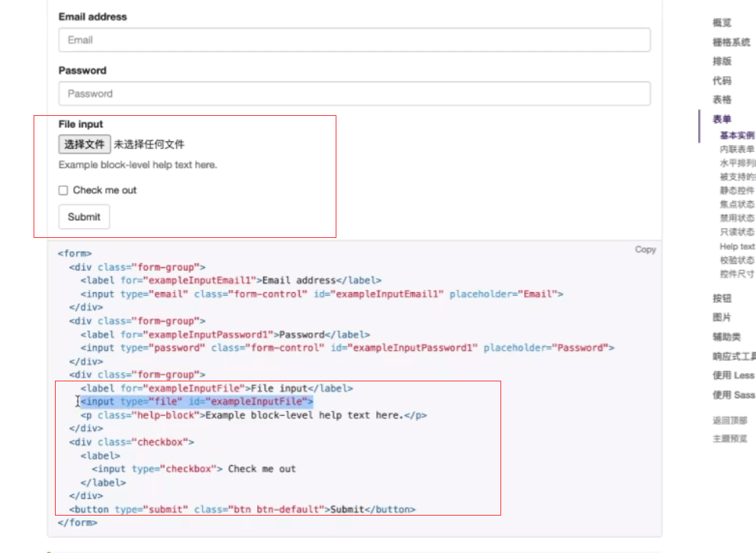Go to Help text sub-item

[x=737, y=246]
